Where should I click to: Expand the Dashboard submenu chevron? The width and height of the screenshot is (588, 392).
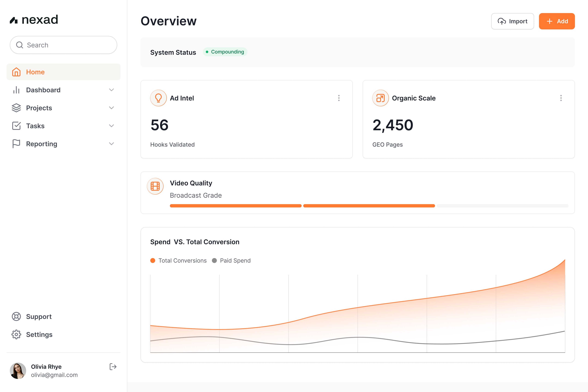pos(111,90)
